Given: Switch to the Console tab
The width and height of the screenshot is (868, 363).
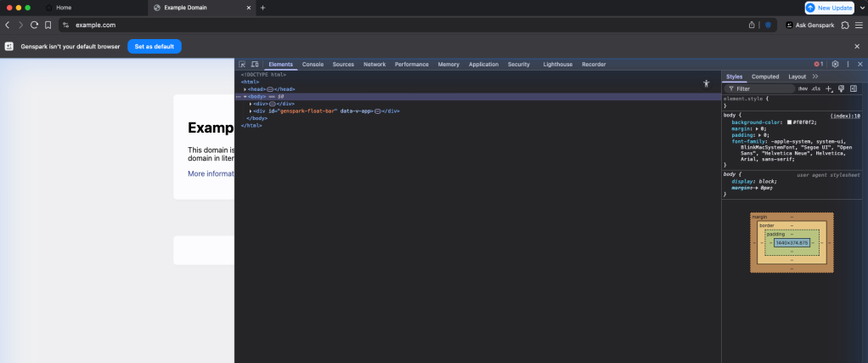Looking at the screenshot, I should tap(313, 65).
